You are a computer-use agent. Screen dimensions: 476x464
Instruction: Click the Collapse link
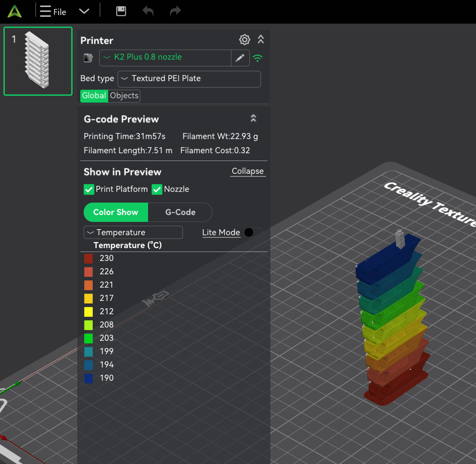pyautogui.click(x=248, y=171)
